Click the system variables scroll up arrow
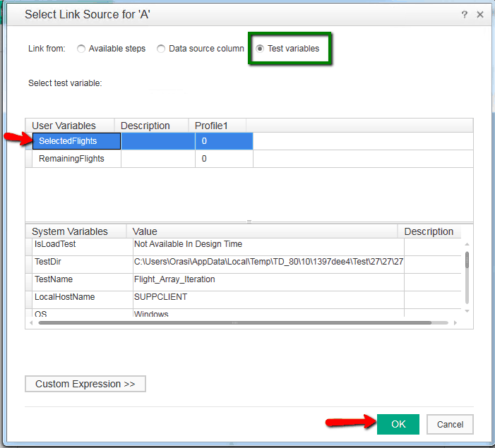 click(x=467, y=244)
